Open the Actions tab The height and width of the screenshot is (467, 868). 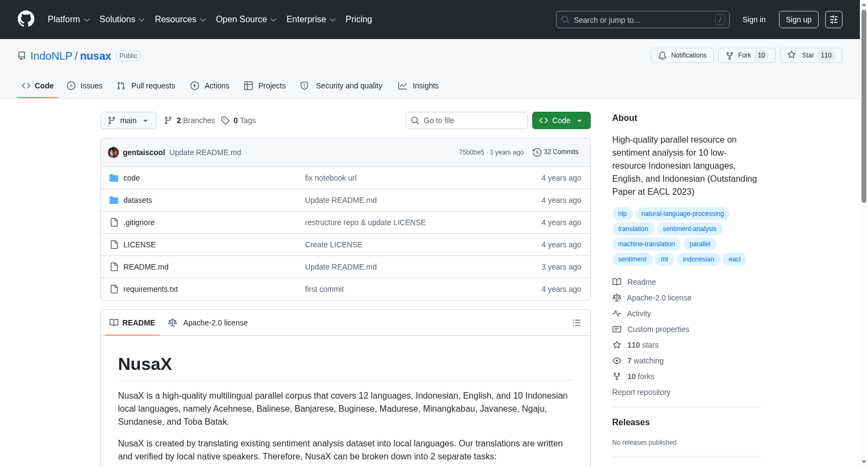point(210,86)
